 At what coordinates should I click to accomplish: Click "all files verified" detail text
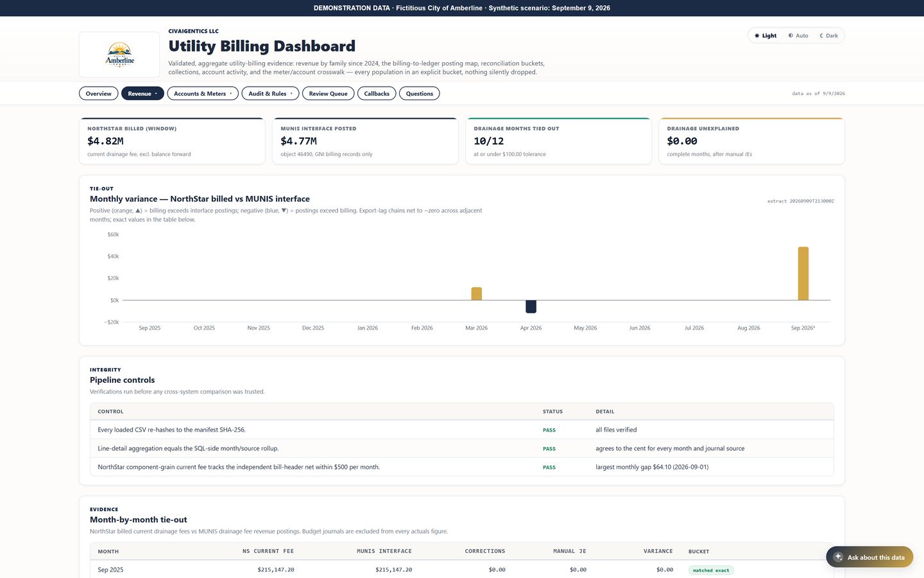tap(616, 430)
